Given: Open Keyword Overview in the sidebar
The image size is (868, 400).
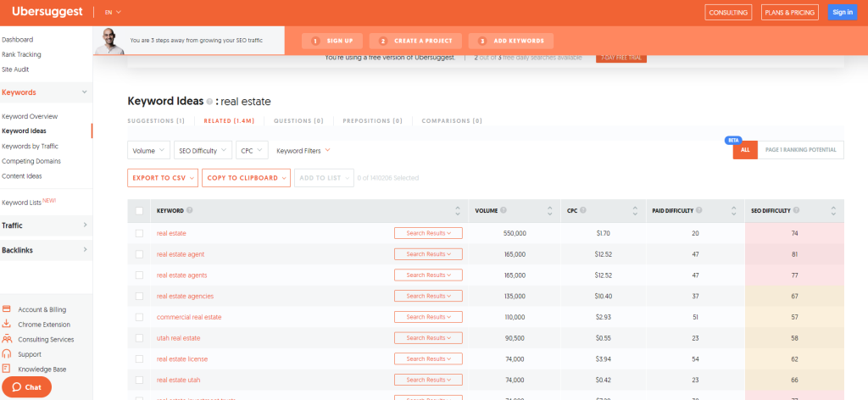Looking at the screenshot, I should coord(30,116).
